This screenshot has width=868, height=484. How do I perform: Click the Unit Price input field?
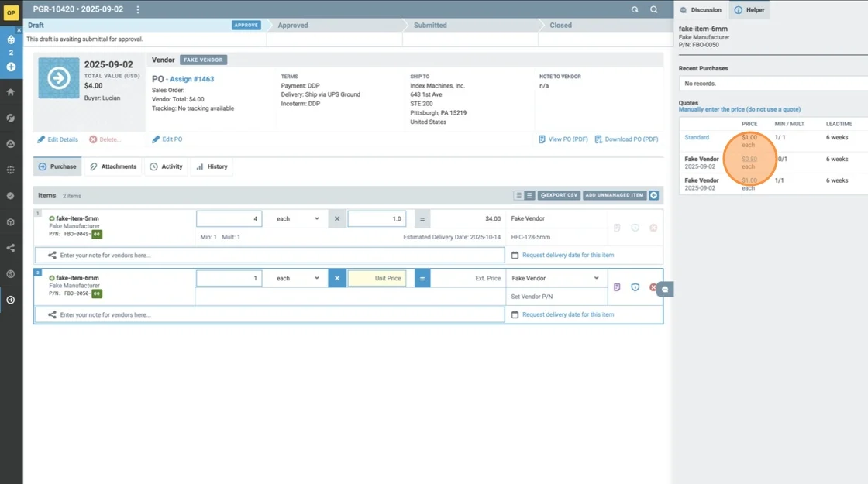coord(377,278)
